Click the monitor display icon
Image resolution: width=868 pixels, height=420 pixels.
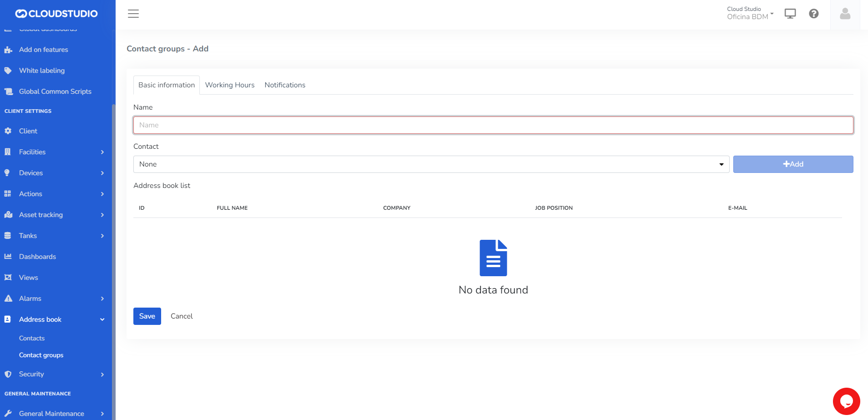pos(790,14)
